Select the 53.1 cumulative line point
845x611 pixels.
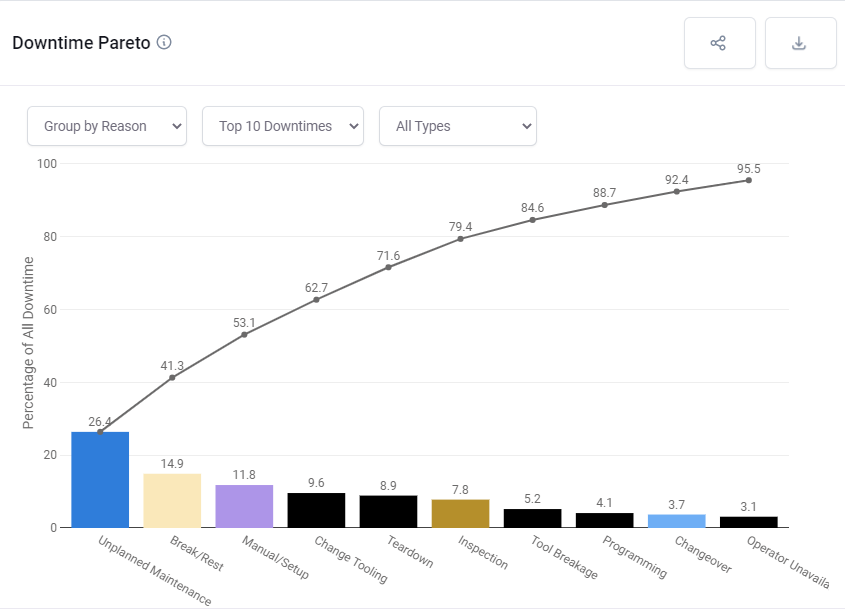point(244,334)
